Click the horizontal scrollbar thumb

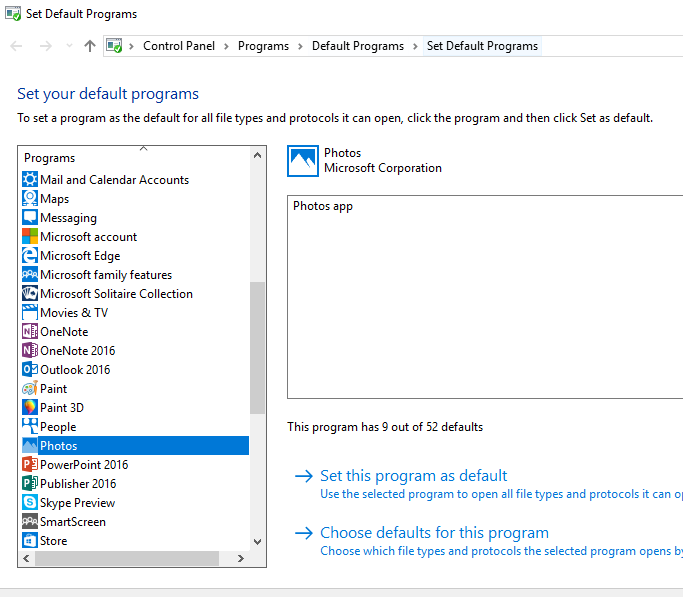[x=127, y=558]
